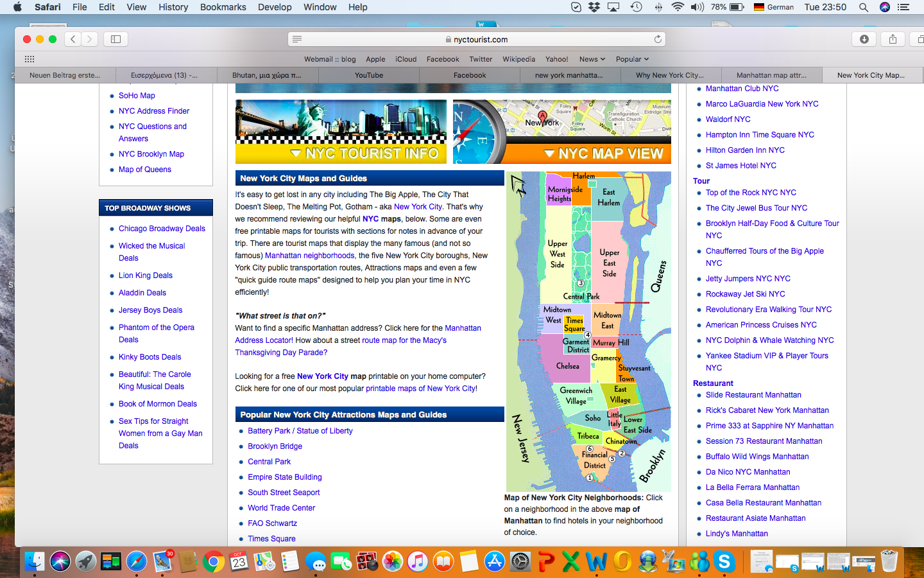
Task: Open iBooks in the Dock
Action: click(443, 561)
